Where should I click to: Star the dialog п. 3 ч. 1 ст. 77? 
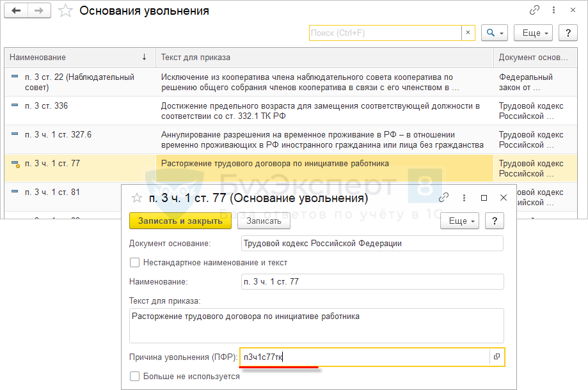pyautogui.click(x=136, y=198)
